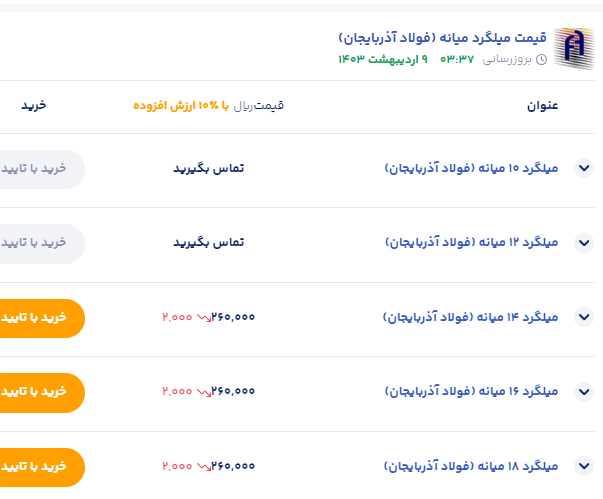The height and width of the screenshot is (499, 603).
Task: Expand the میلگرد 16 میانه row
Action: coord(584,391)
